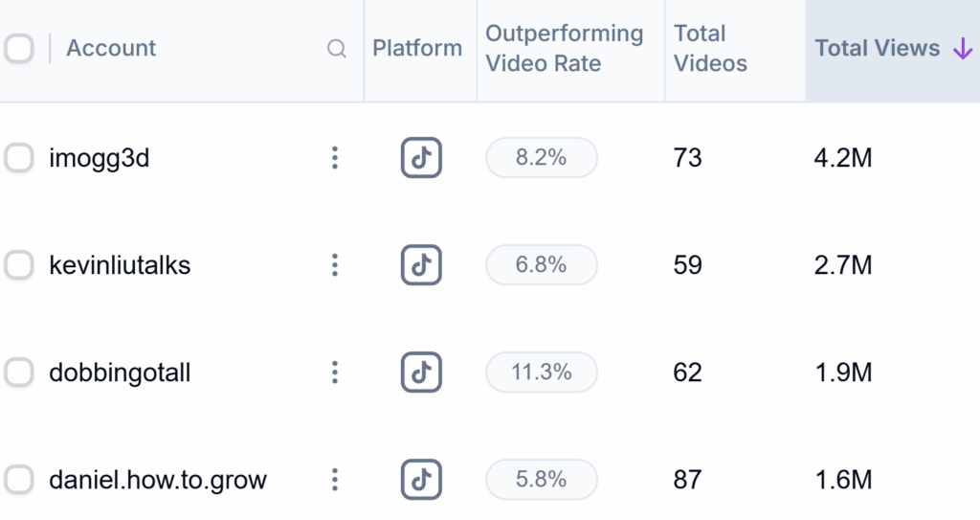Click TikTok platform icon for dobbingotall
The width and height of the screenshot is (980, 520).
coord(421,373)
